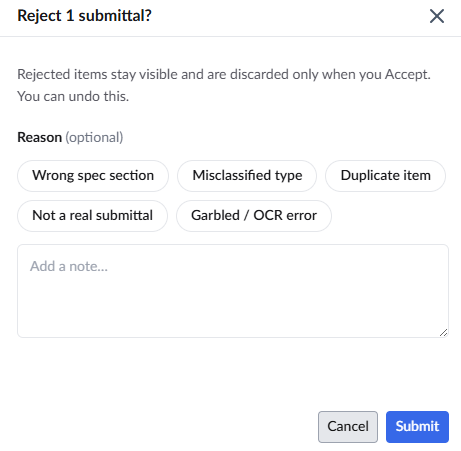
Task: Focus the Add a note text area
Action: [233, 291]
